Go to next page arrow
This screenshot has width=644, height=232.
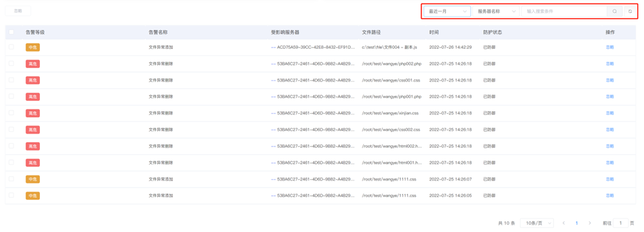coord(590,223)
